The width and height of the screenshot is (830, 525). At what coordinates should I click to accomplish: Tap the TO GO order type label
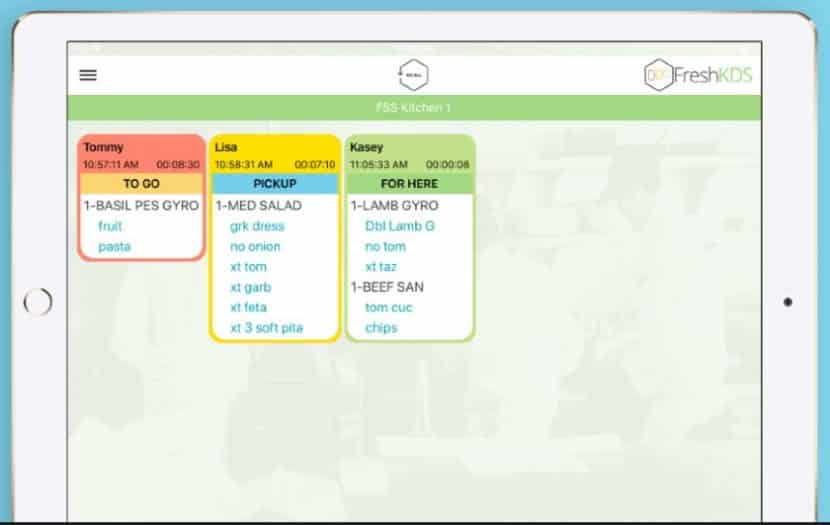click(141, 184)
